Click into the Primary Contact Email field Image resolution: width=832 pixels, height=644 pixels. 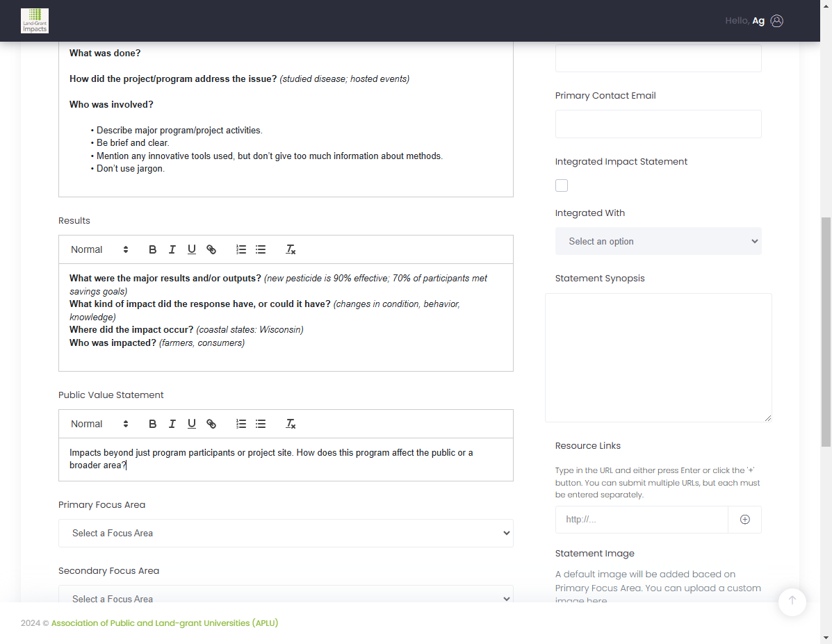tap(658, 124)
